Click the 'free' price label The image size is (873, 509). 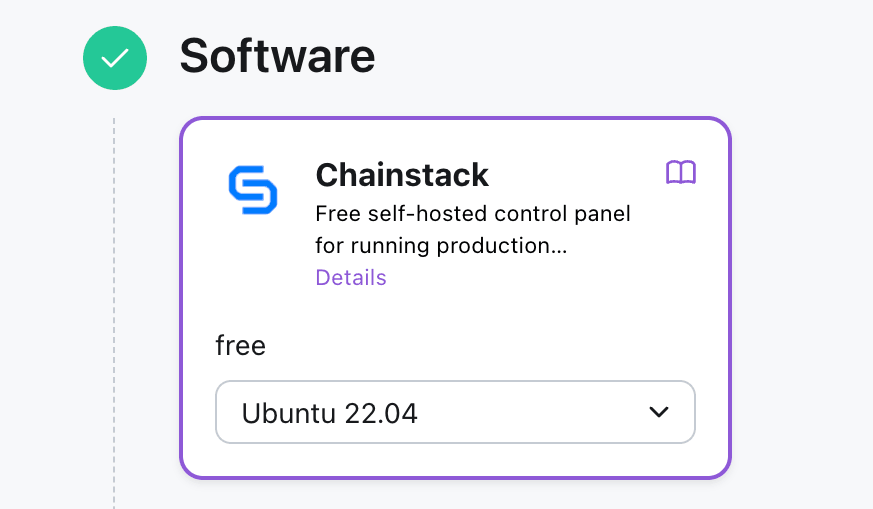[x=241, y=346]
